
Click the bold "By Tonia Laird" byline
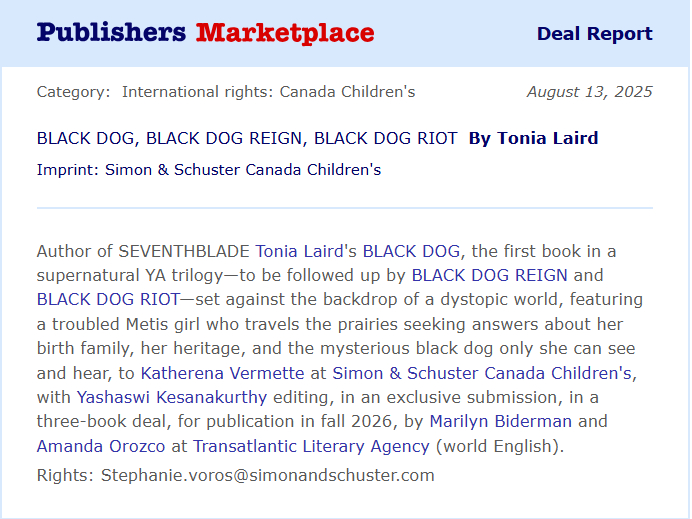[533, 138]
